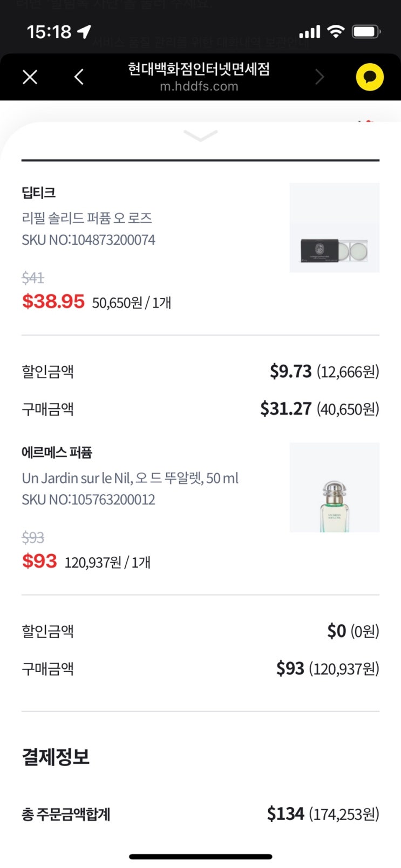
Task: Open the Hermes Un Jardin bottle thumbnail
Action: pos(334,488)
